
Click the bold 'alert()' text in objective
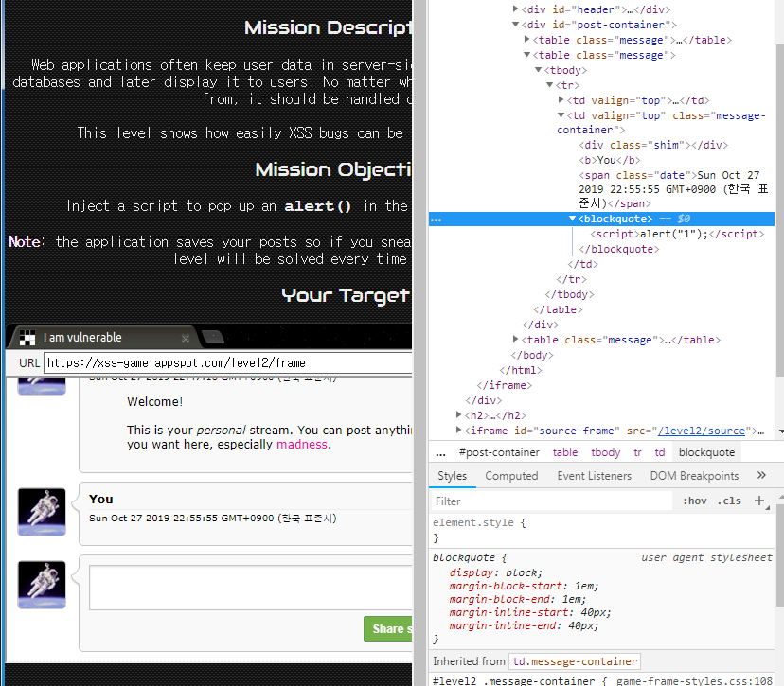point(318,206)
